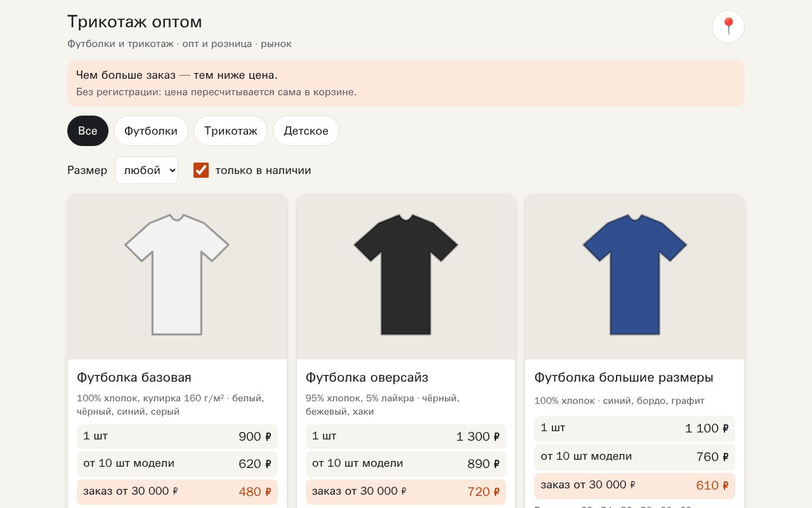Open the black T-shirt image of Футболка оверсайз

[406, 274]
